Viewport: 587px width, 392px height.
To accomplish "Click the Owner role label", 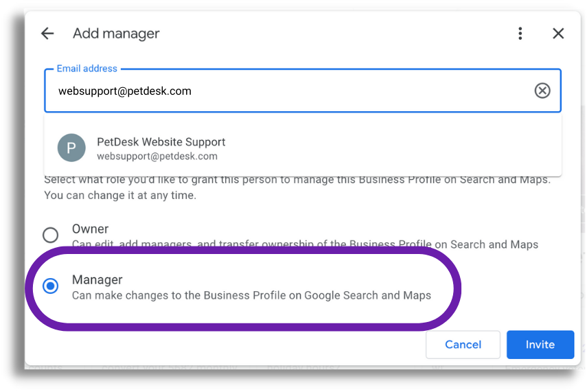I will (90, 229).
